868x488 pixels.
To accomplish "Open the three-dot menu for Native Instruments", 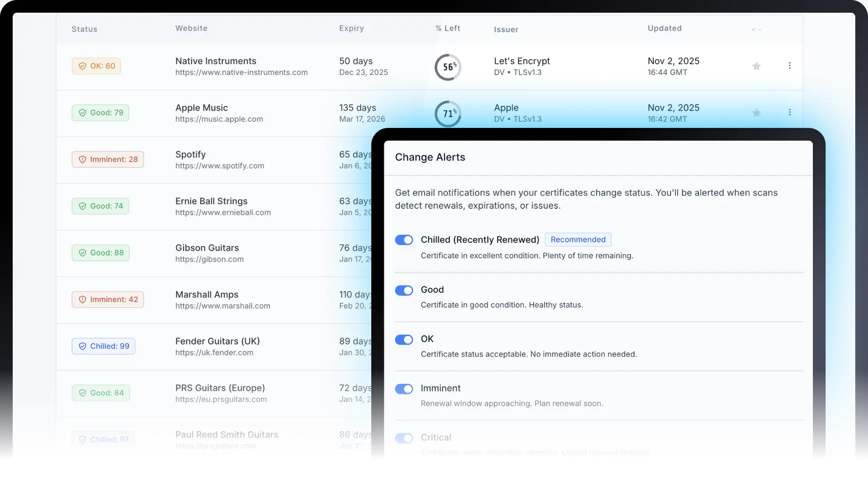I will 790,66.
